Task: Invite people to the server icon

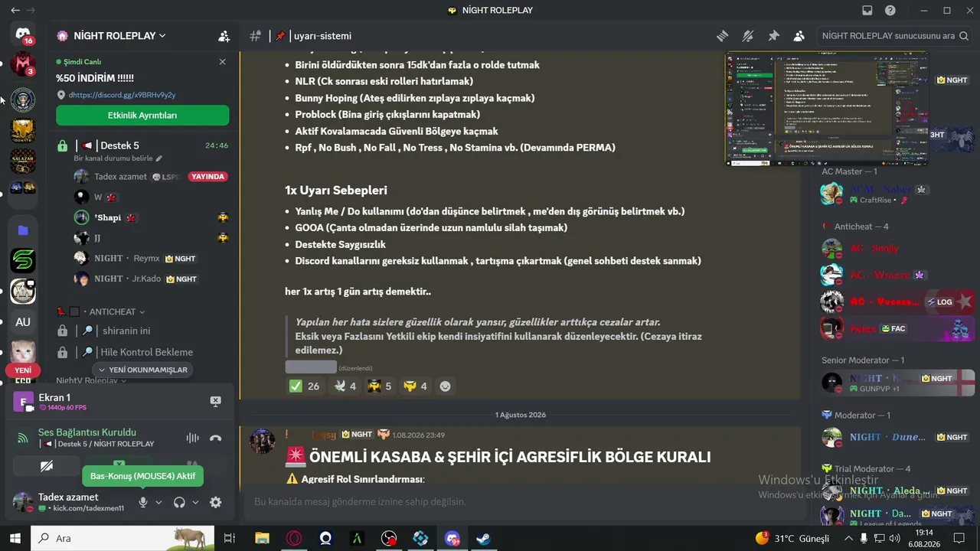Action: click(224, 36)
